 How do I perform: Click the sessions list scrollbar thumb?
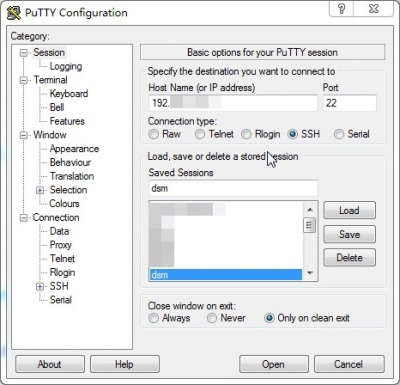pos(310,225)
